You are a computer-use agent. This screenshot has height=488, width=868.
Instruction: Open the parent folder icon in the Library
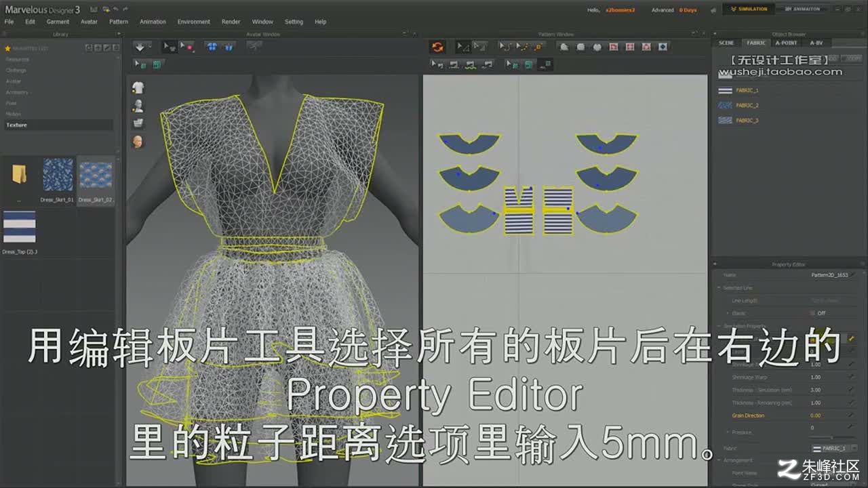pyautogui.click(x=19, y=175)
